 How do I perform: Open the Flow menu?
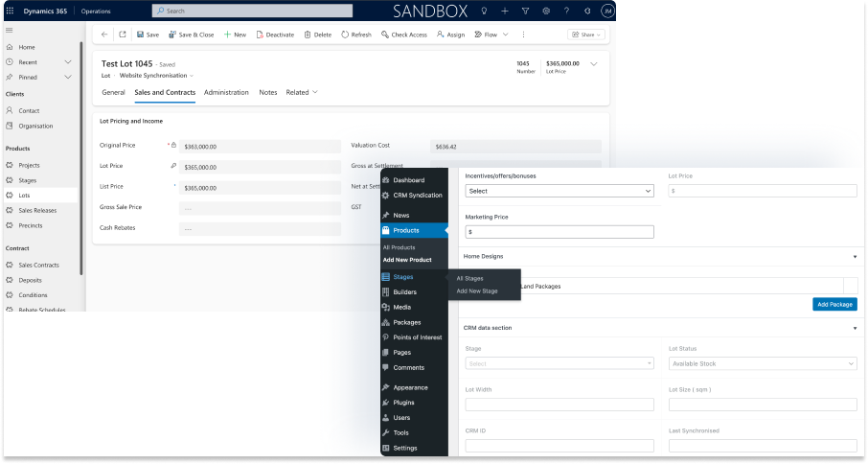point(491,35)
